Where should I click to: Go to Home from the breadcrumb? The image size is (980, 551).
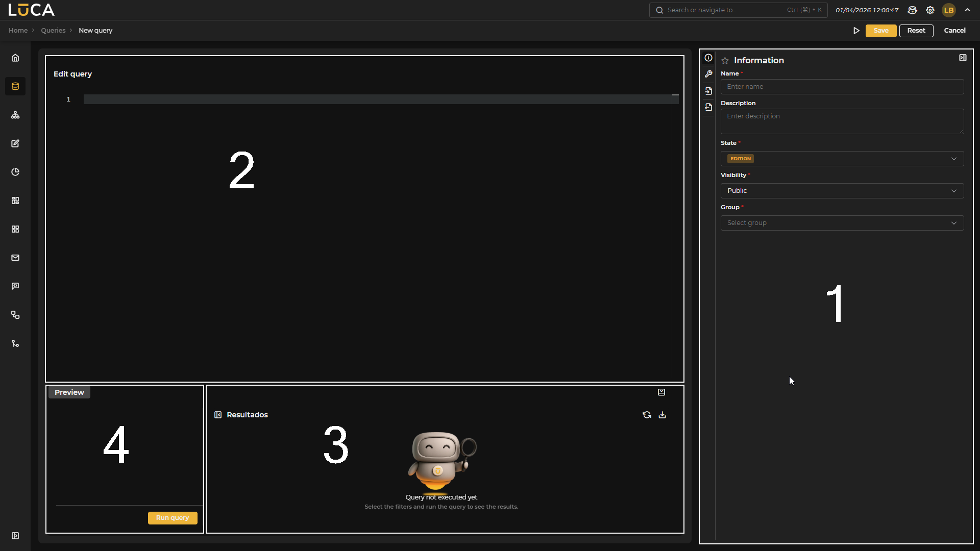(x=17, y=31)
